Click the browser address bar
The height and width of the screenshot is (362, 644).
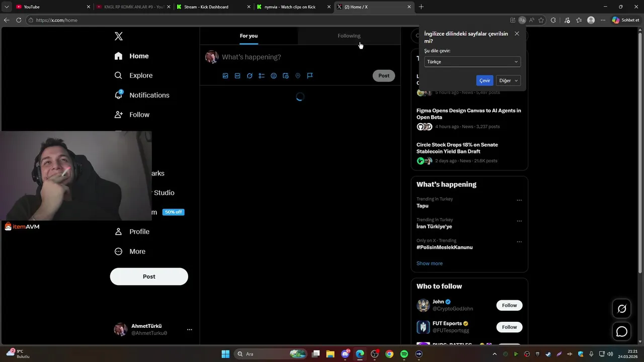[267, 20]
